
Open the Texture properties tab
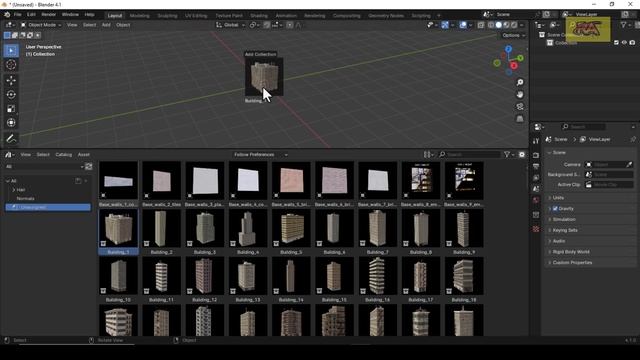point(536,229)
